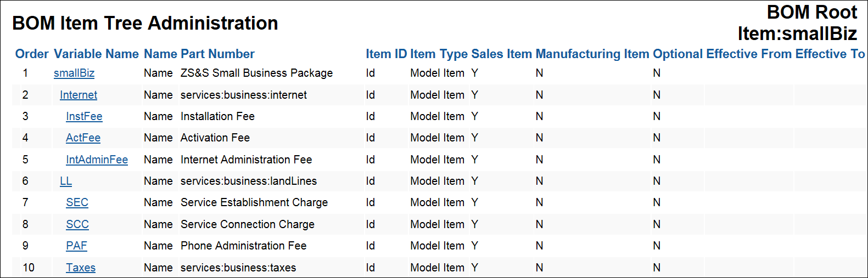Select the ActFee link
Image resolution: width=868 pixels, height=278 pixels.
(83, 138)
